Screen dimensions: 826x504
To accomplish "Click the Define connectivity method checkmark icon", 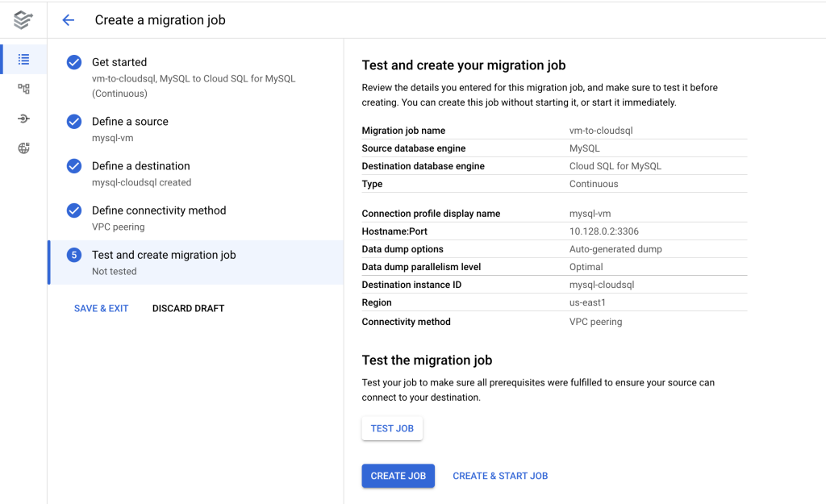I will (74, 210).
